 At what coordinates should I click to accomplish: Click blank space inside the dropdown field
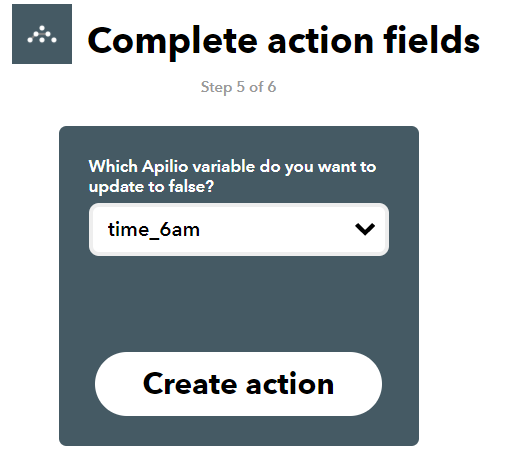[277, 230]
